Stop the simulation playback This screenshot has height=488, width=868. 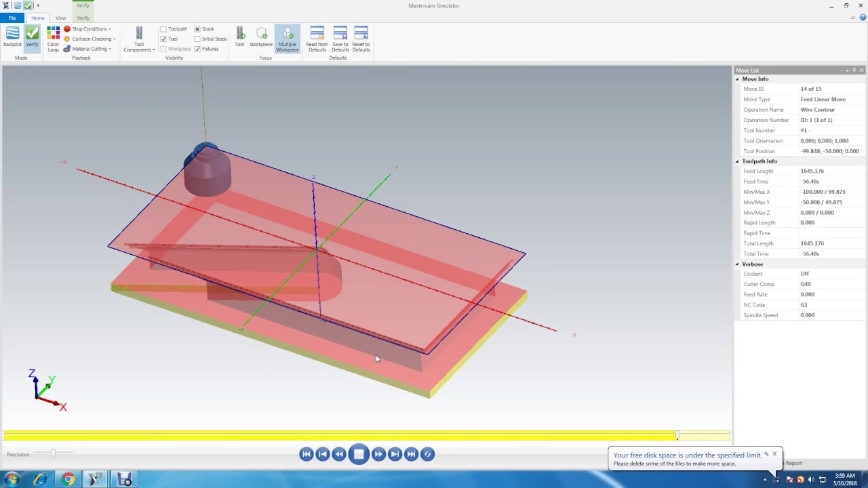359,454
